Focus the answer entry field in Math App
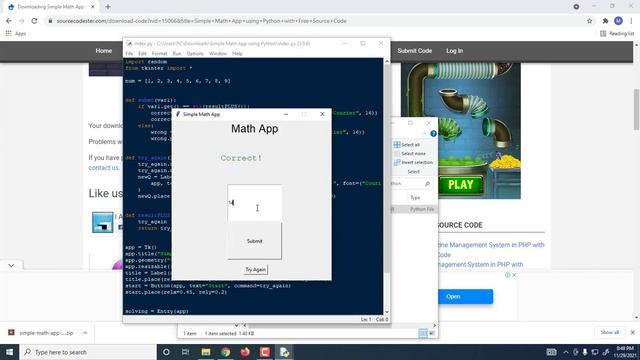This screenshot has height=360, width=640. (254, 203)
